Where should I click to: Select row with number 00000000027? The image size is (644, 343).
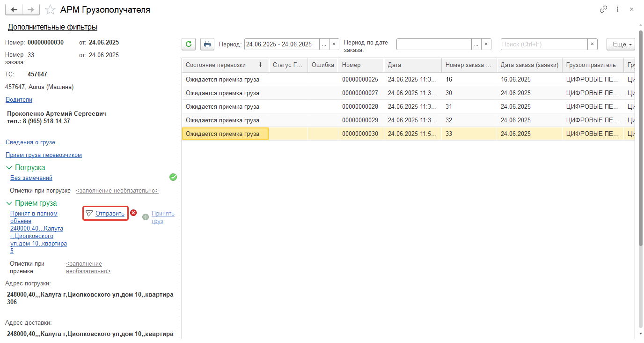click(408, 93)
